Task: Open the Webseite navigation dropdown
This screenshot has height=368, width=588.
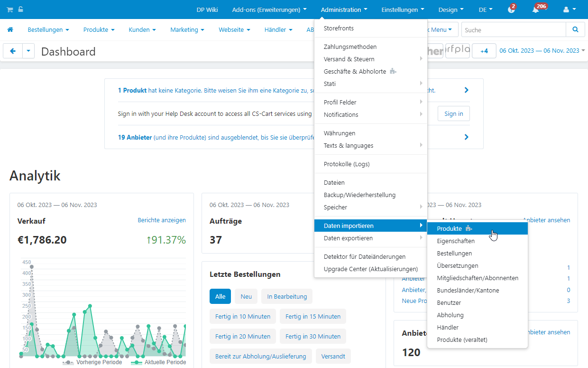Action: pyautogui.click(x=234, y=29)
